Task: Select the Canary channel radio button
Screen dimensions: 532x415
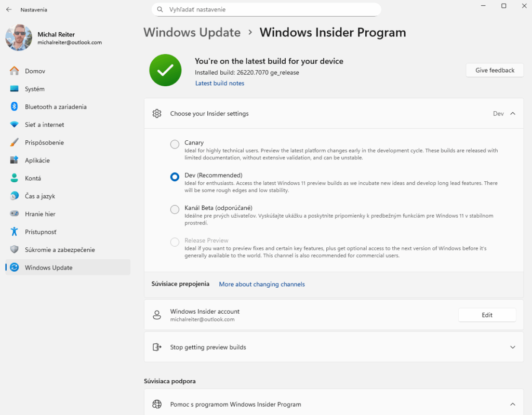Action: [175, 144]
